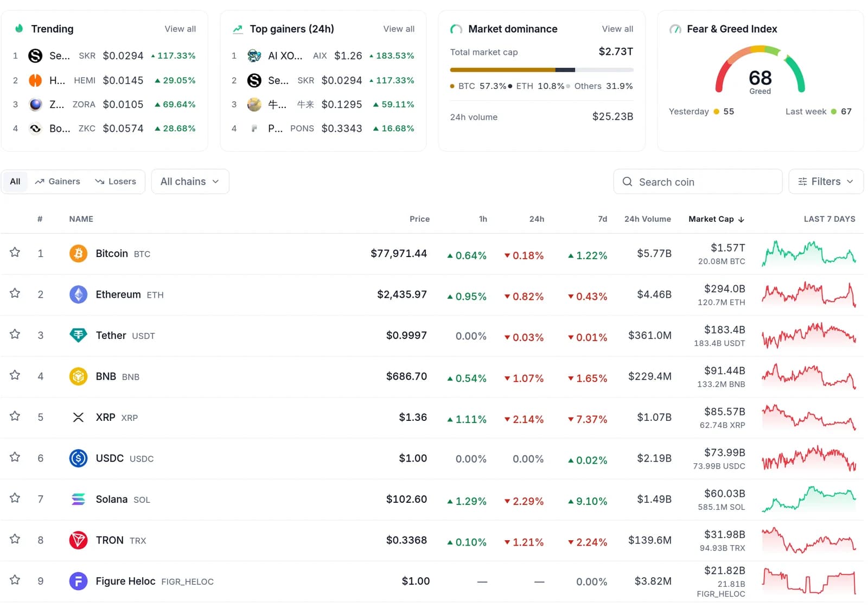Click the # rank column header
This screenshot has height=608, width=868.
pyautogui.click(x=40, y=219)
